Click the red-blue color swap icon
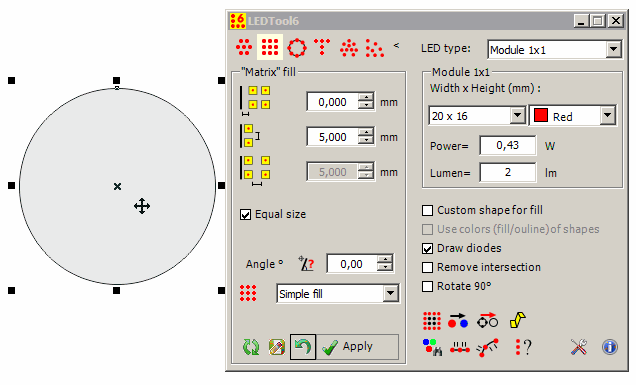This screenshot has height=385, width=636. tap(458, 321)
